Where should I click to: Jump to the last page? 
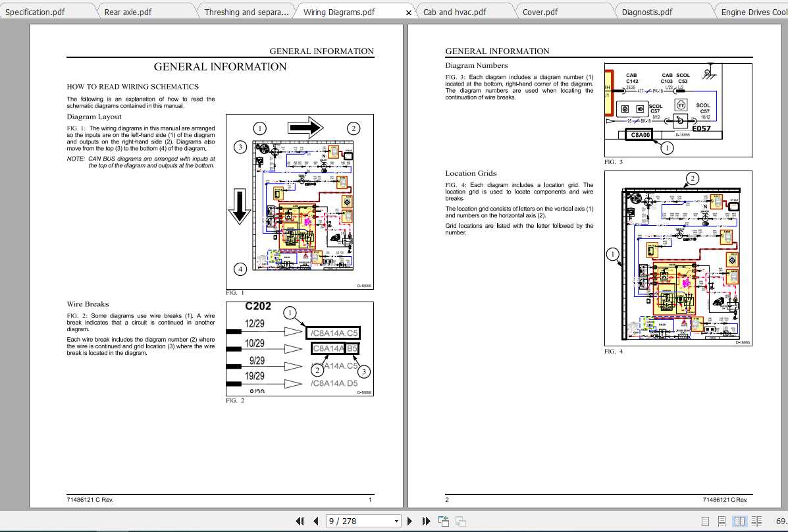point(426,521)
